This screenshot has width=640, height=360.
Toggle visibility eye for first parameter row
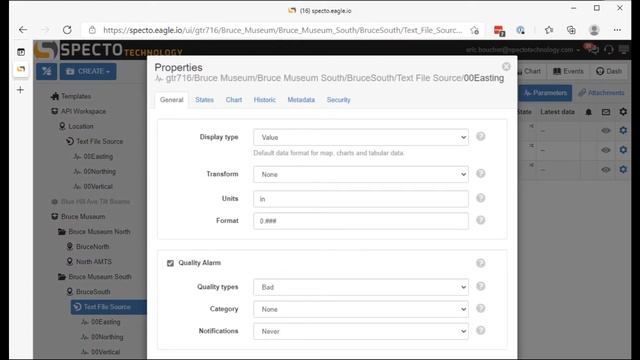point(606,131)
